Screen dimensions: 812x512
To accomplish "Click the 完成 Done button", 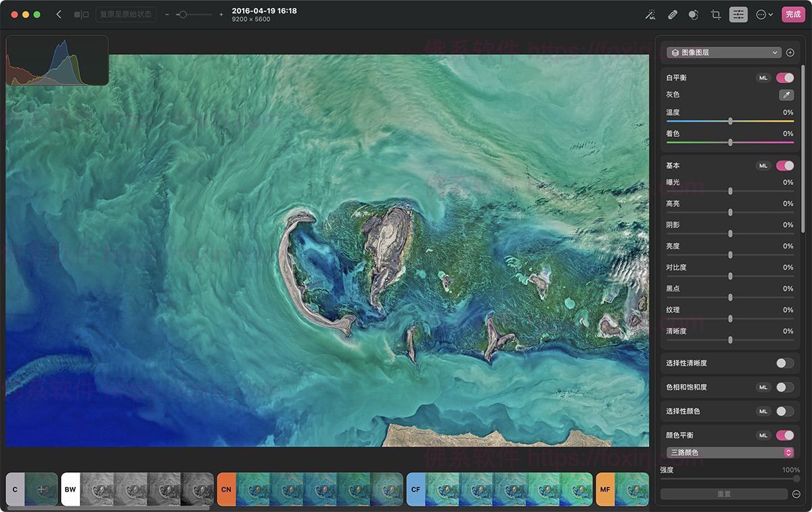I will tap(792, 14).
